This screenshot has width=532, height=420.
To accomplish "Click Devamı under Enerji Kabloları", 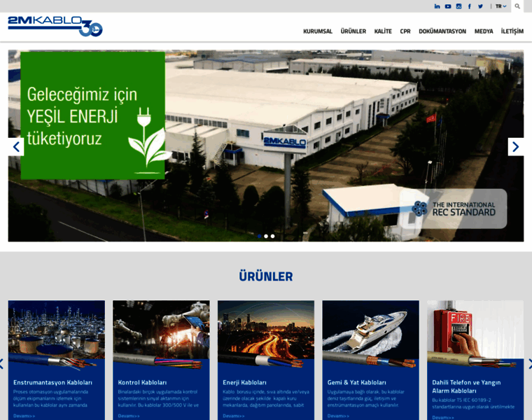I will [233, 416].
